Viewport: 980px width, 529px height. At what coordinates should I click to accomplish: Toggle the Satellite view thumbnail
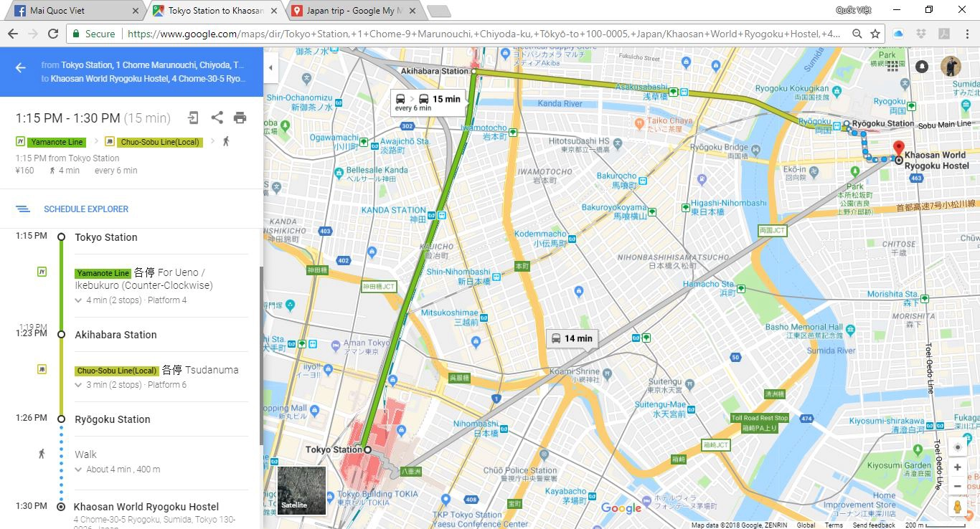tap(301, 490)
